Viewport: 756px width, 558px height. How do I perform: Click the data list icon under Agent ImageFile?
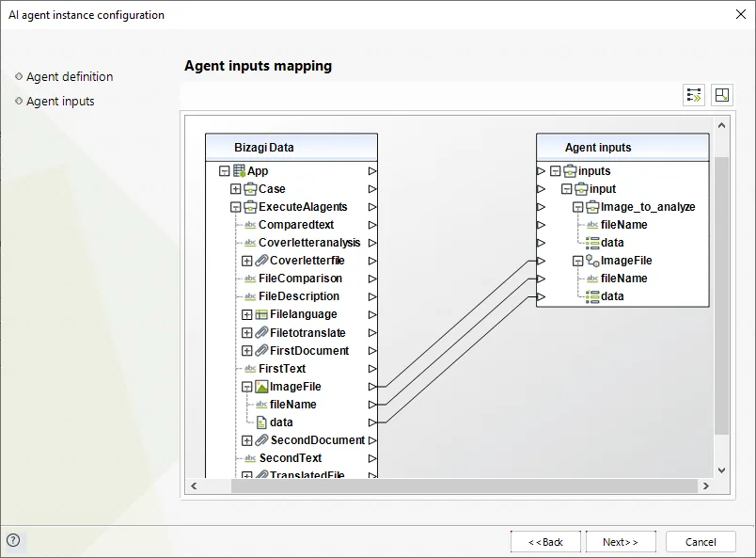pyautogui.click(x=592, y=296)
